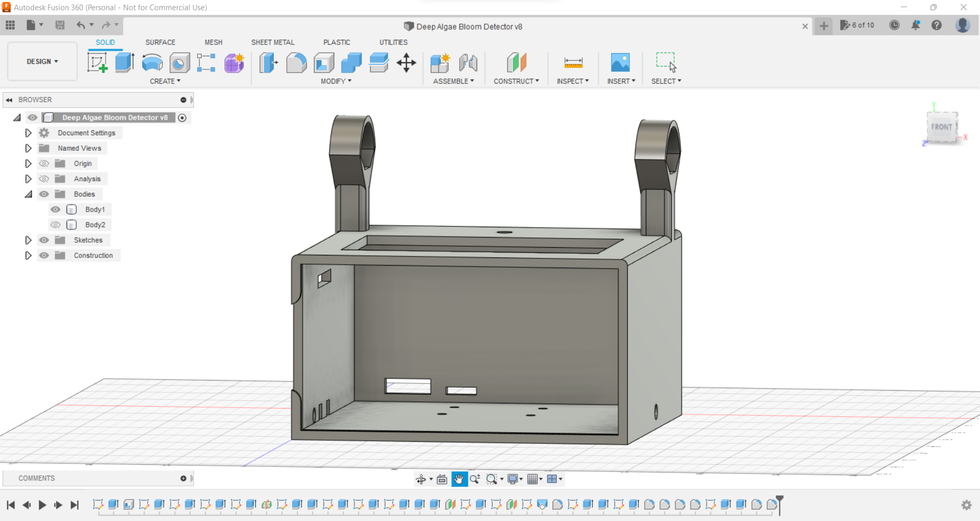Open the CONSTRUCT menu
This screenshot has height=521, width=980.
pyautogui.click(x=516, y=81)
